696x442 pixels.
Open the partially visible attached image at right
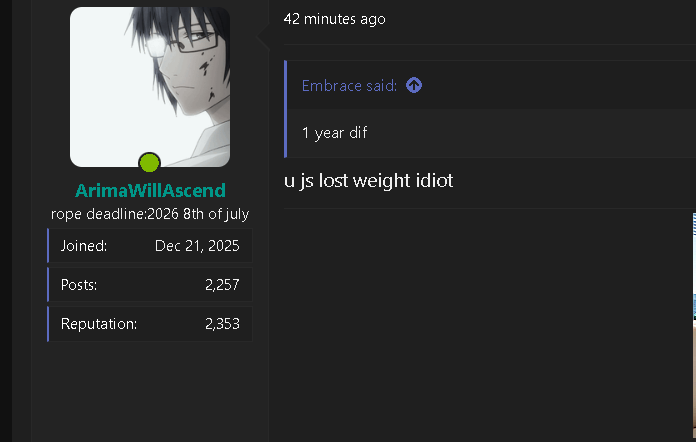694,328
